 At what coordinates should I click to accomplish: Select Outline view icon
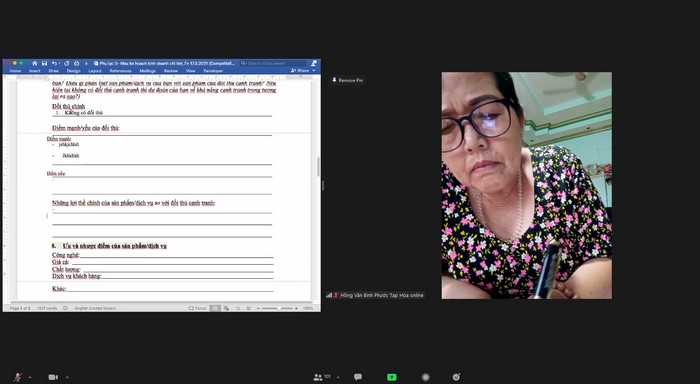[x=238, y=309]
